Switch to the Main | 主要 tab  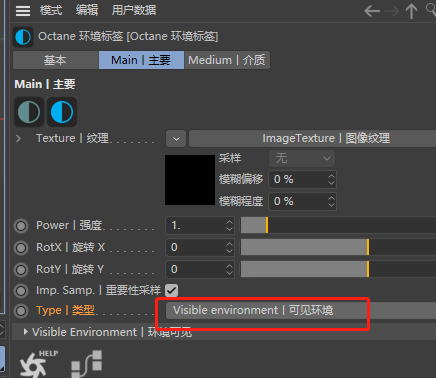[x=141, y=60]
